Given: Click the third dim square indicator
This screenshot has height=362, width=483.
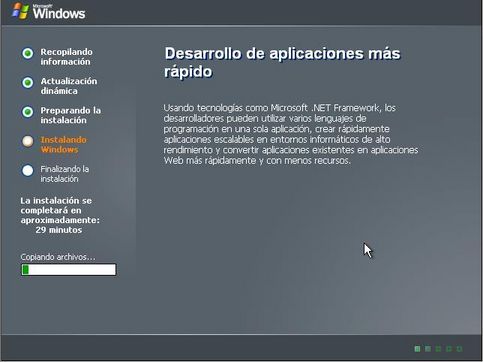Looking at the screenshot, I should click(438, 349).
